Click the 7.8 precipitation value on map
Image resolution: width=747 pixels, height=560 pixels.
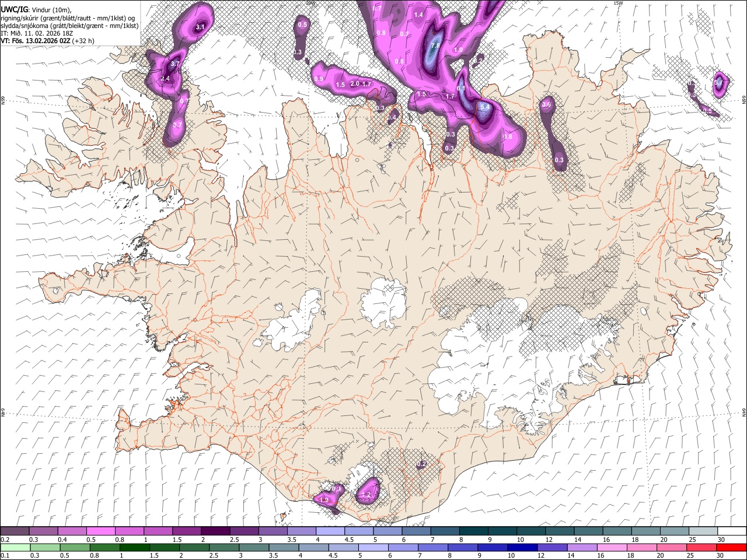point(435,45)
